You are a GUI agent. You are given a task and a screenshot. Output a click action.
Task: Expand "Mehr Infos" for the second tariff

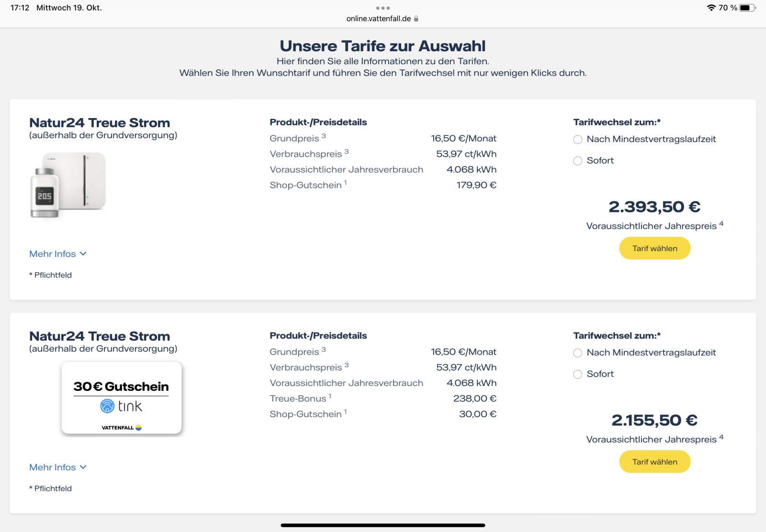58,467
